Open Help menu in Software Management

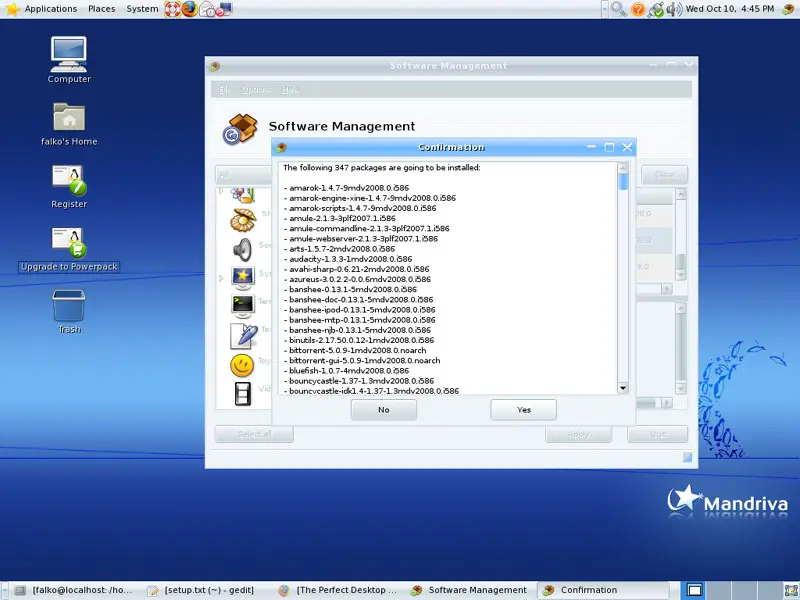click(290, 90)
